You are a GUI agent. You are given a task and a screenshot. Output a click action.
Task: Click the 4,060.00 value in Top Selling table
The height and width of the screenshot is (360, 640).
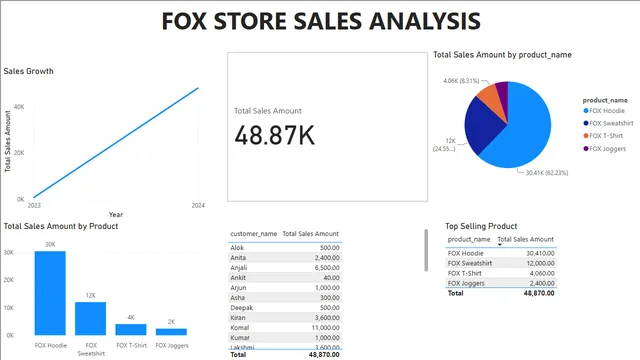point(542,273)
